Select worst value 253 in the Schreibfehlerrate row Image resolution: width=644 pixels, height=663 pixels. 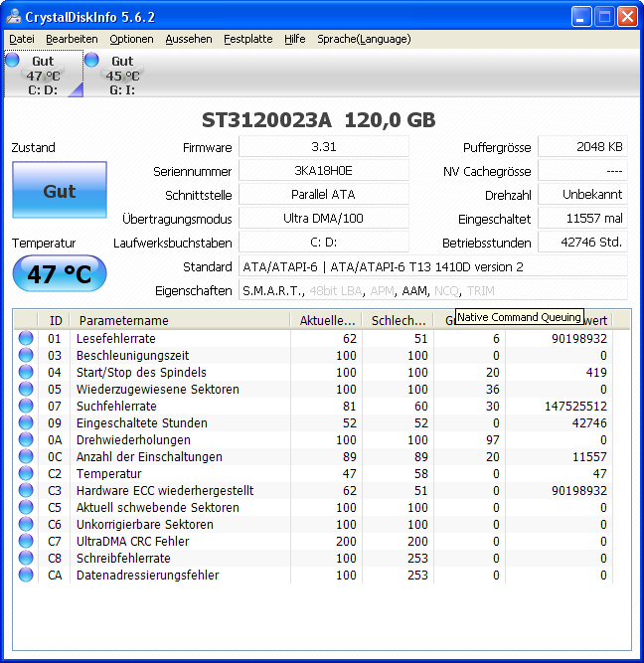pyautogui.click(x=417, y=559)
